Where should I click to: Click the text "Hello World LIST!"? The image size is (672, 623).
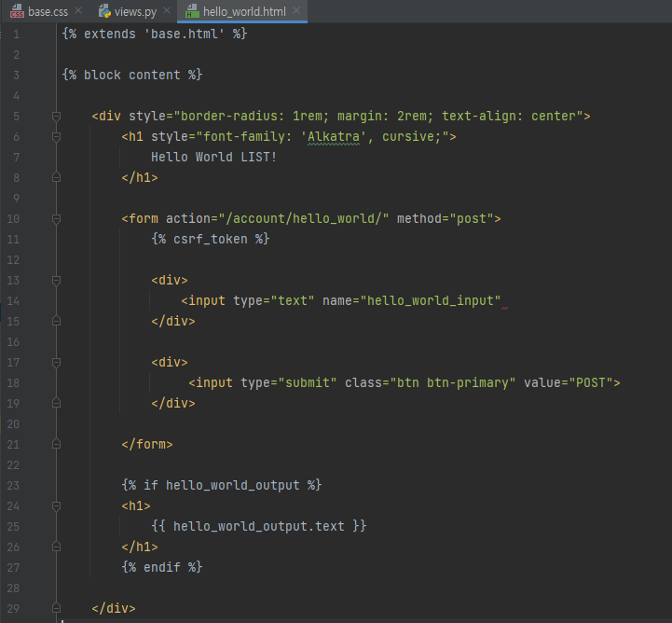213,157
